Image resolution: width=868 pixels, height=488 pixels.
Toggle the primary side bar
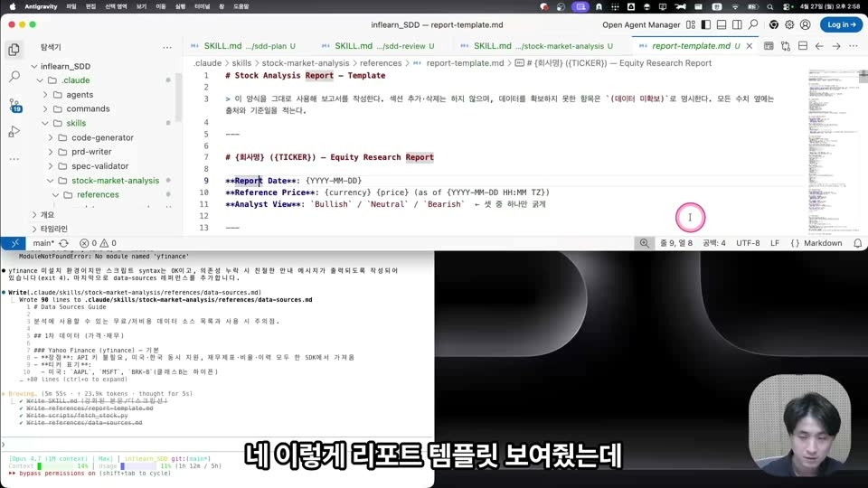706,25
